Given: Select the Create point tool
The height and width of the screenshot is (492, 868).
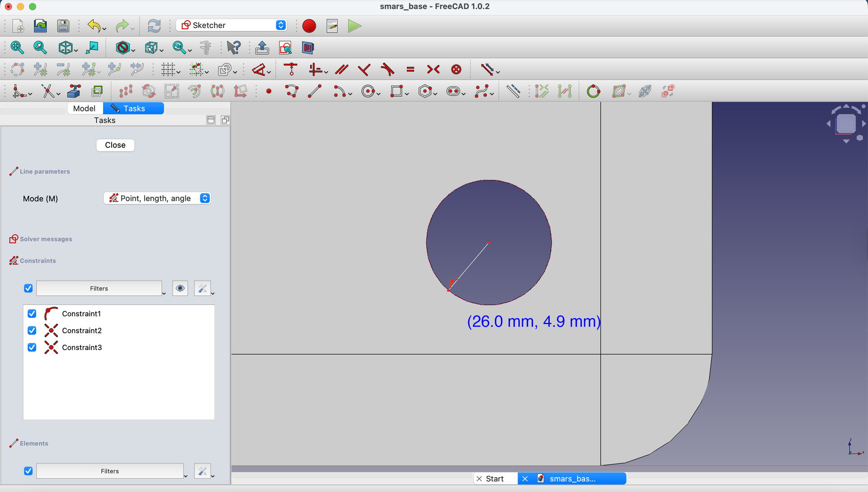Looking at the screenshot, I should click(269, 91).
